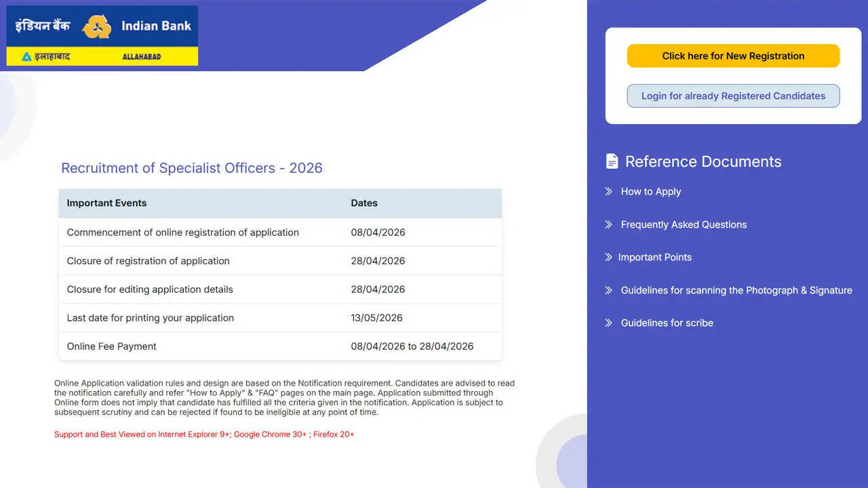Select the Online Fee Payment table row
The height and width of the screenshot is (488, 868).
coord(280,346)
